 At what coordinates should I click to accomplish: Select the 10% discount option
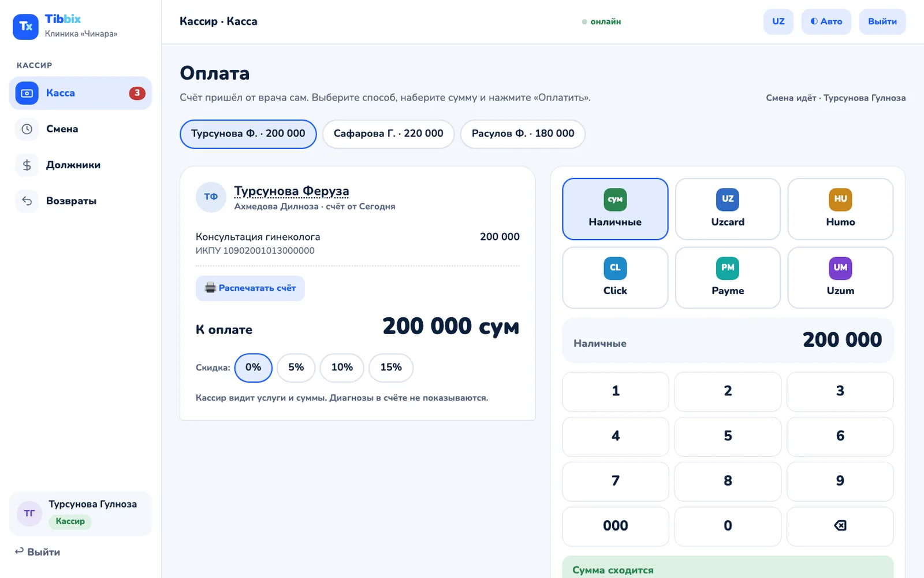[342, 368]
